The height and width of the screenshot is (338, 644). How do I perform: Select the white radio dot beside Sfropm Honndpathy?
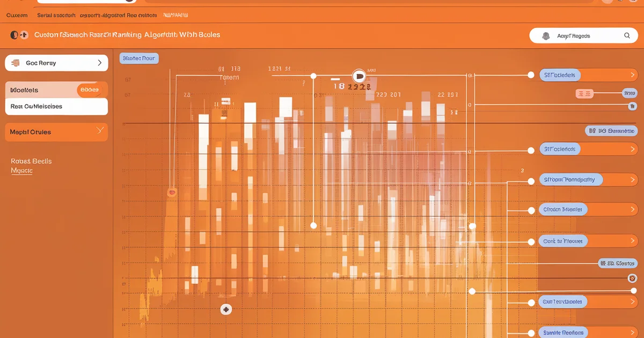[531, 181]
